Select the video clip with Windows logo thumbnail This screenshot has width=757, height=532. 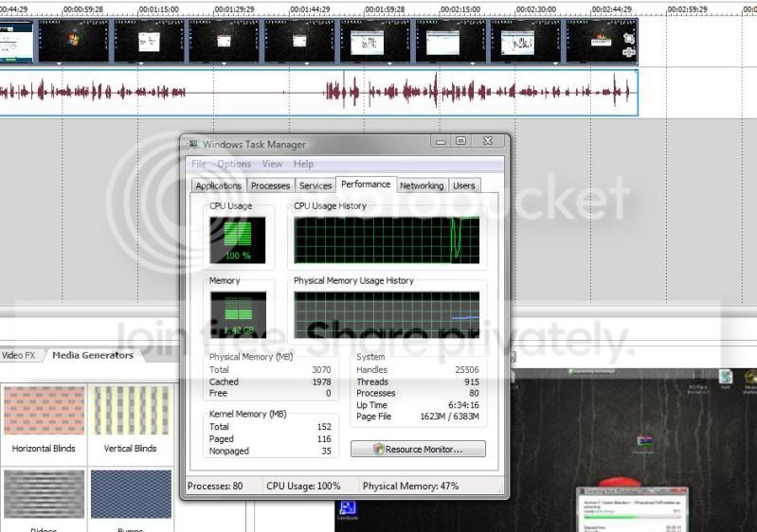pos(74,41)
